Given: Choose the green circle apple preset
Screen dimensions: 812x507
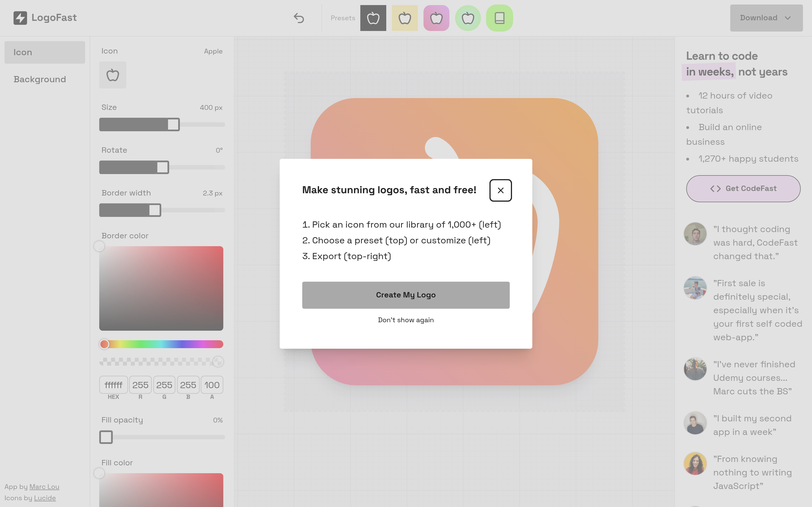Looking at the screenshot, I should (468, 18).
